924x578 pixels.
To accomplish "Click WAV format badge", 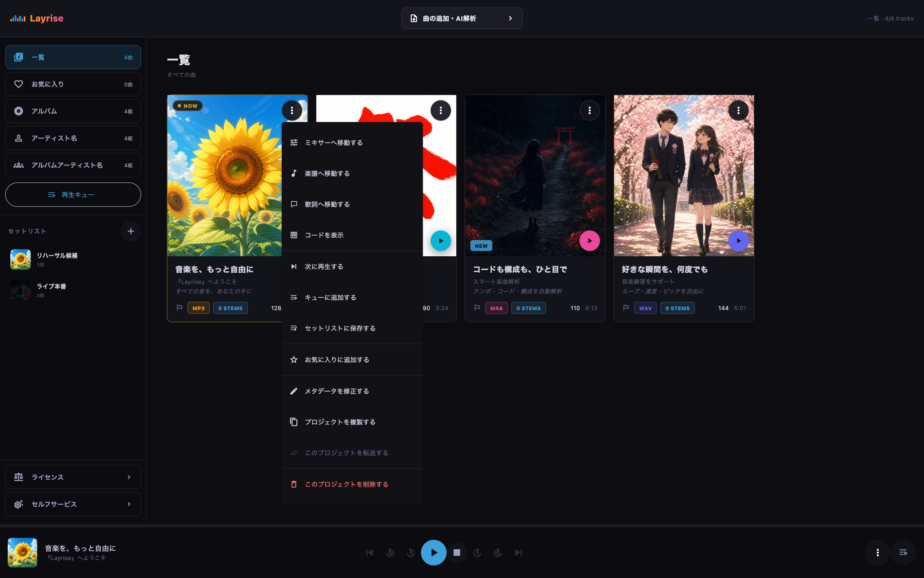I will (645, 308).
